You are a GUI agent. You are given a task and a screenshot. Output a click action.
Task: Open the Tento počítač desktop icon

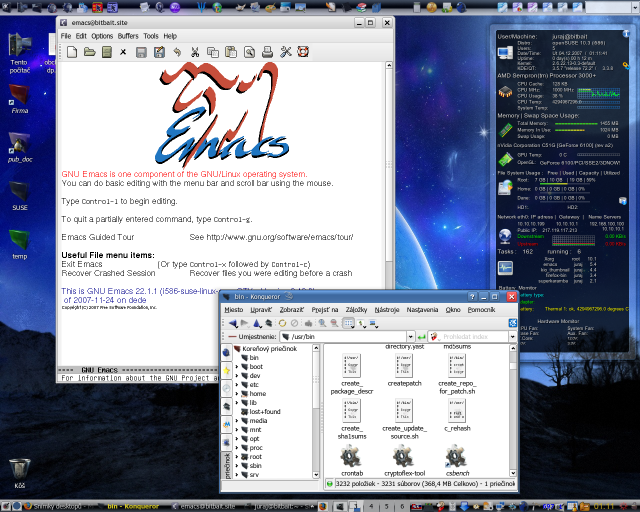pos(19,53)
